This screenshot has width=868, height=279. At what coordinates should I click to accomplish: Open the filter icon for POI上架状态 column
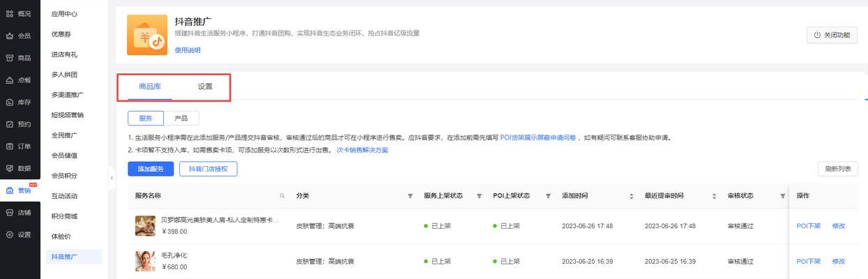click(548, 196)
